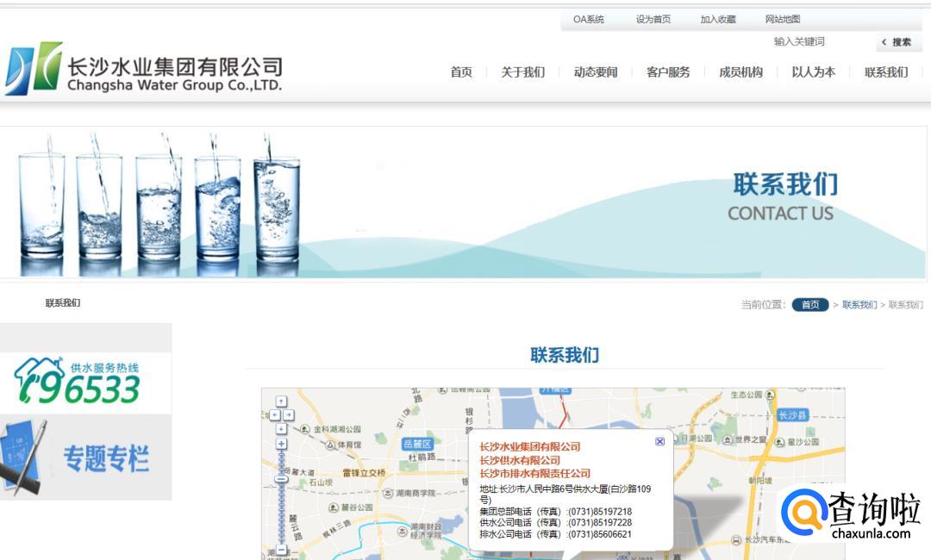
Task: Click the 湖南商学院 marker on map
Action: (x=409, y=493)
